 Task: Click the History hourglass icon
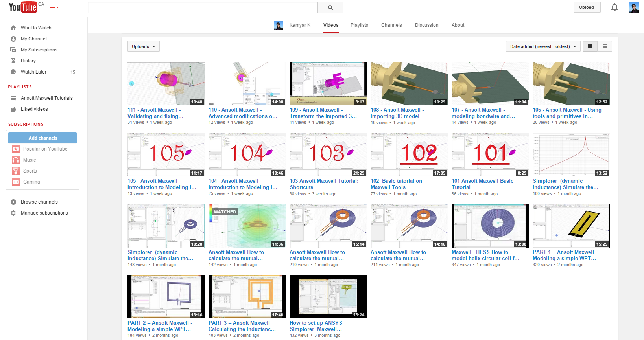[x=13, y=61]
